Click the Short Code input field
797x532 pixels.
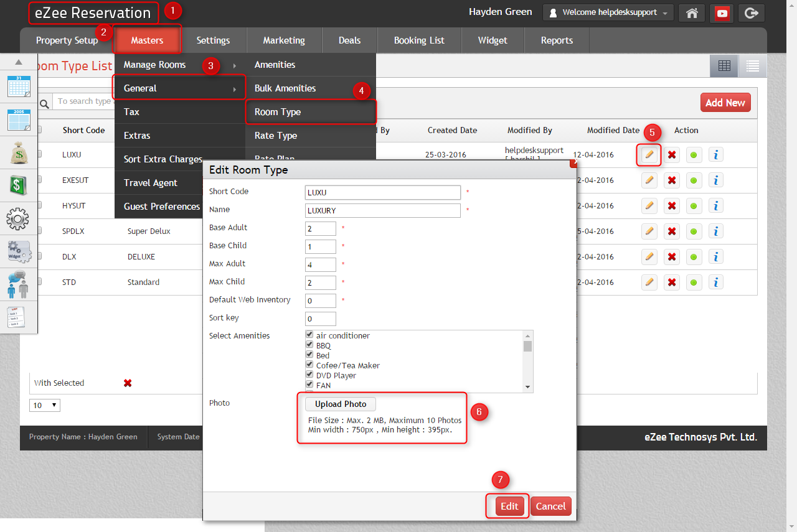coord(383,192)
